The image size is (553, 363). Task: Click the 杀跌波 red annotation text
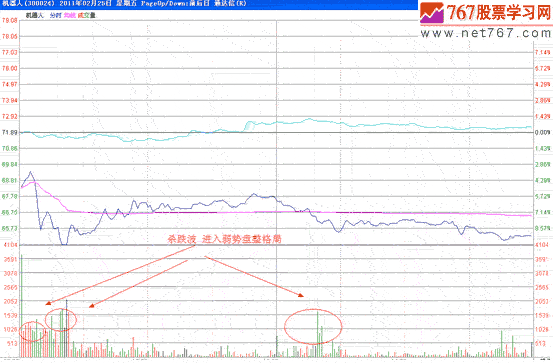[x=182, y=239]
